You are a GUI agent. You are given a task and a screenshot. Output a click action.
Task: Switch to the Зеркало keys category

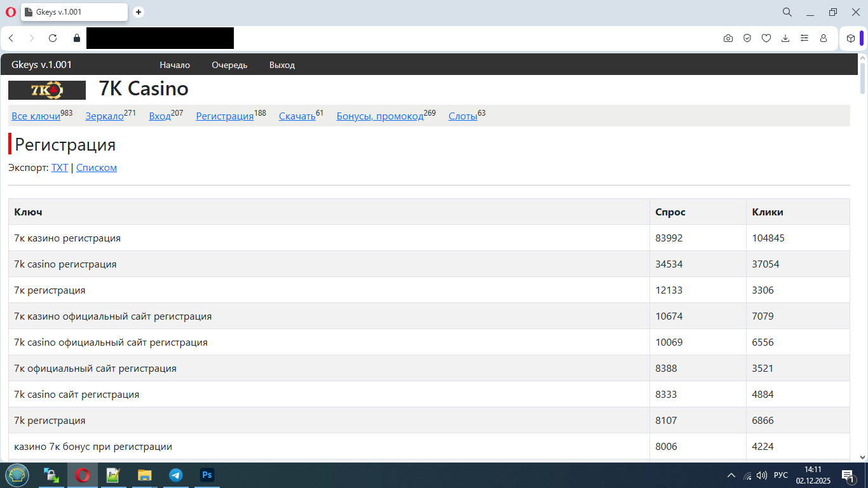point(104,116)
